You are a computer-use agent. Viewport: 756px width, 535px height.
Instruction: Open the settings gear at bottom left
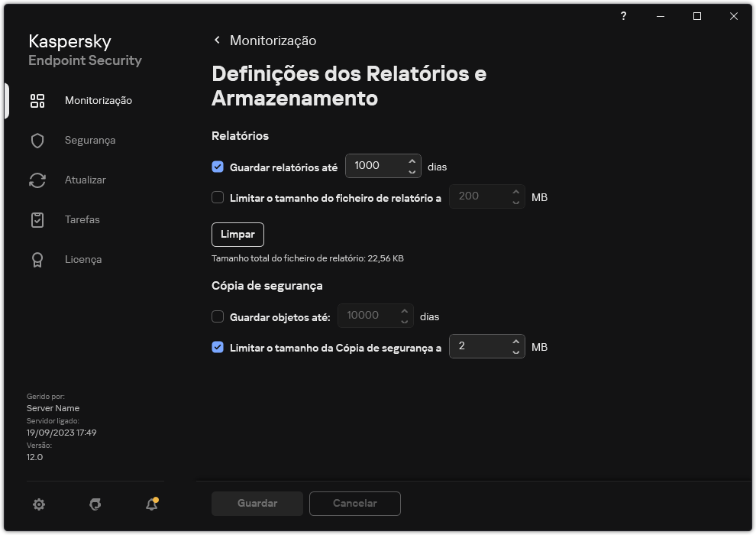point(38,504)
